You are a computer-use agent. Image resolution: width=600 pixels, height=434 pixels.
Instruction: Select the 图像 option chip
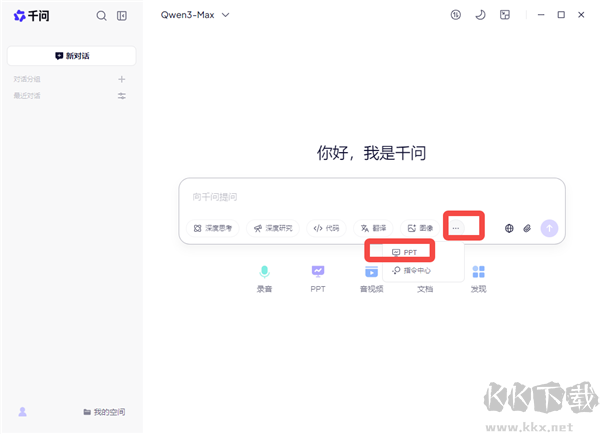point(420,228)
